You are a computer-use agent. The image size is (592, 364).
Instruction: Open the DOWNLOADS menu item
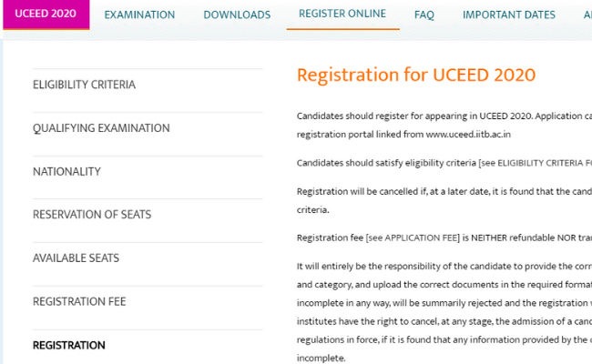tap(237, 15)
